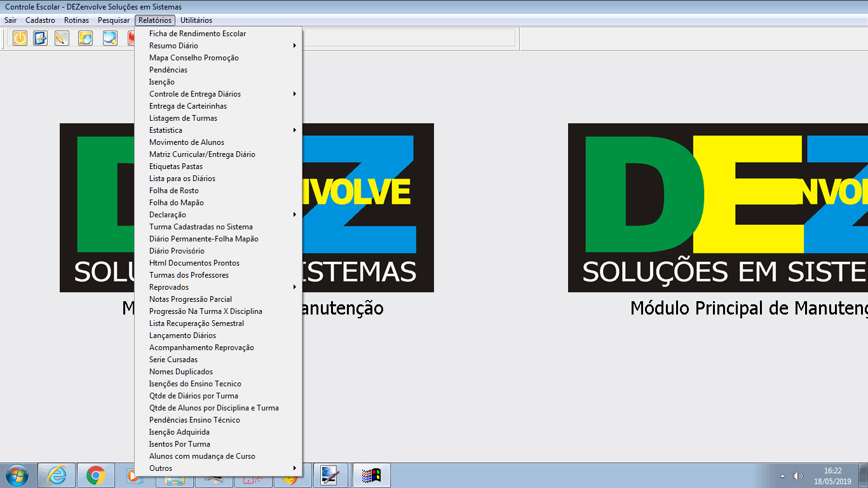This screenshot has height=488, width=868.
Task: Click the volume speaker tray icon
Action: pyautogui.click(x=798, y=476)
